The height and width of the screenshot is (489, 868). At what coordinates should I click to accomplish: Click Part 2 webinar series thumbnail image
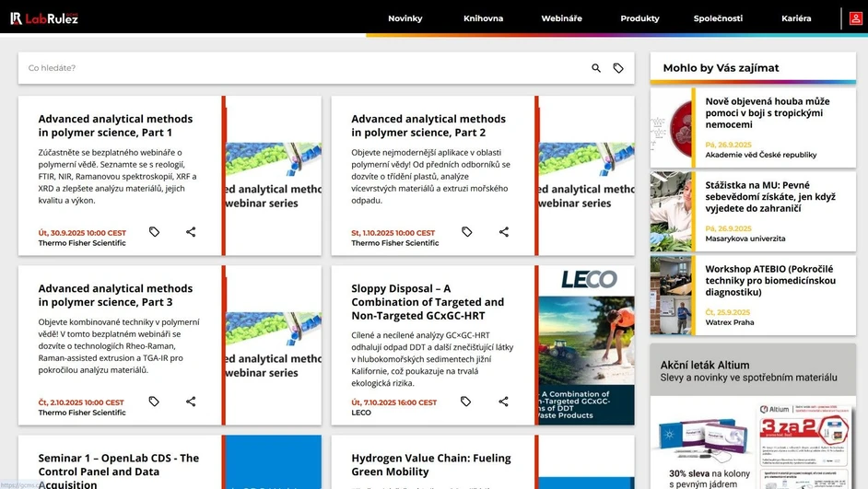[586, 175]
